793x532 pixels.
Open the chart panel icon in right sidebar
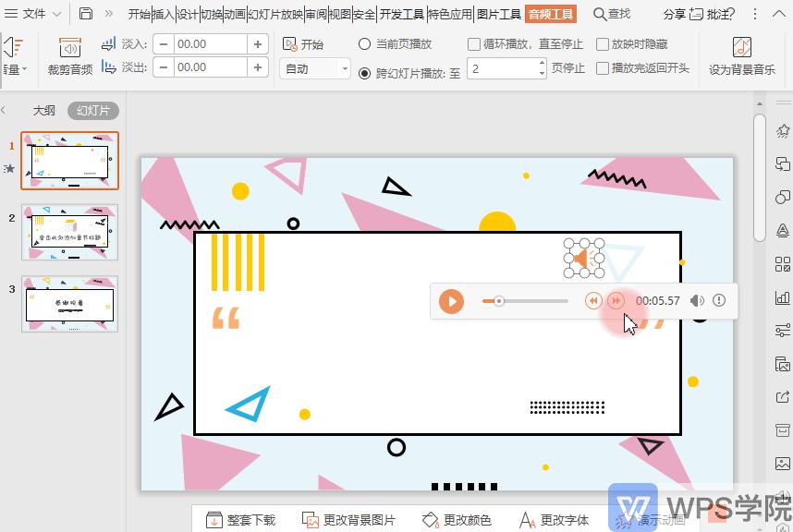coord(783,298)
